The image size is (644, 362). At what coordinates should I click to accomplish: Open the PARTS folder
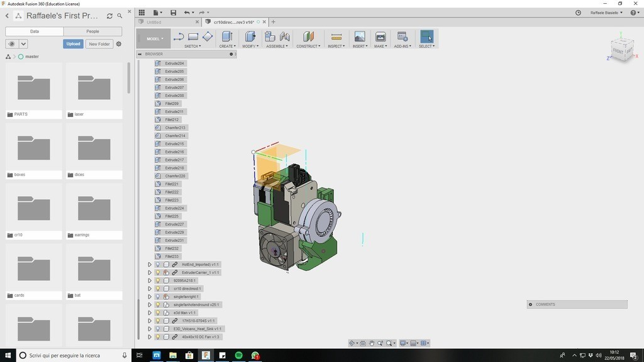point(34,90)
